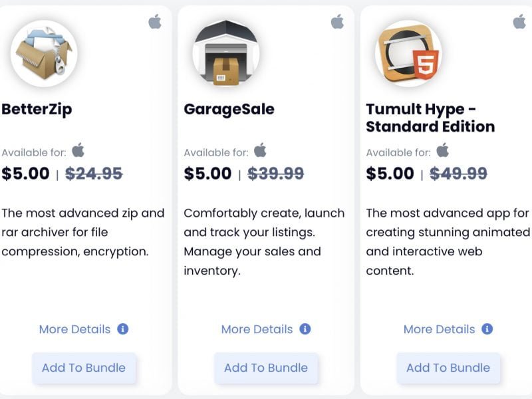532x399 pixels.
Task: Open More Details for BetterZip
Action: click(75, 329)
